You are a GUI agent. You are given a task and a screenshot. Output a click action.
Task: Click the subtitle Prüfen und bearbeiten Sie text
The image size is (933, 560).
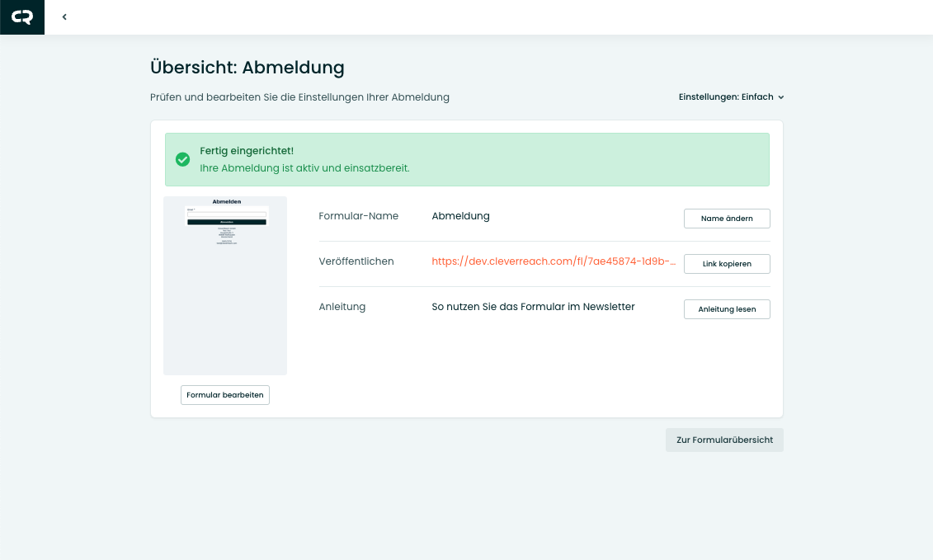(x=299, y=97)
